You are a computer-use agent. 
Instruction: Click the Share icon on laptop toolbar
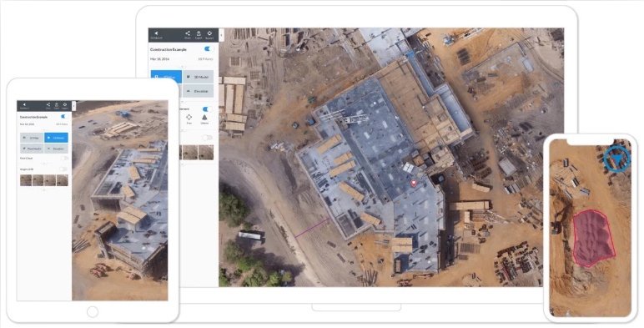point(188,33)
